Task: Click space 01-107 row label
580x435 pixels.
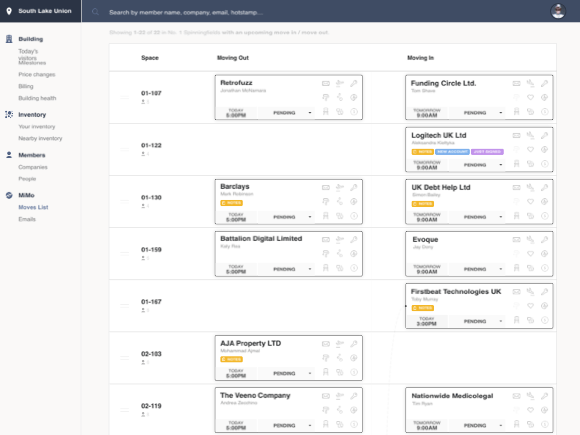Action: click(151, 93)
